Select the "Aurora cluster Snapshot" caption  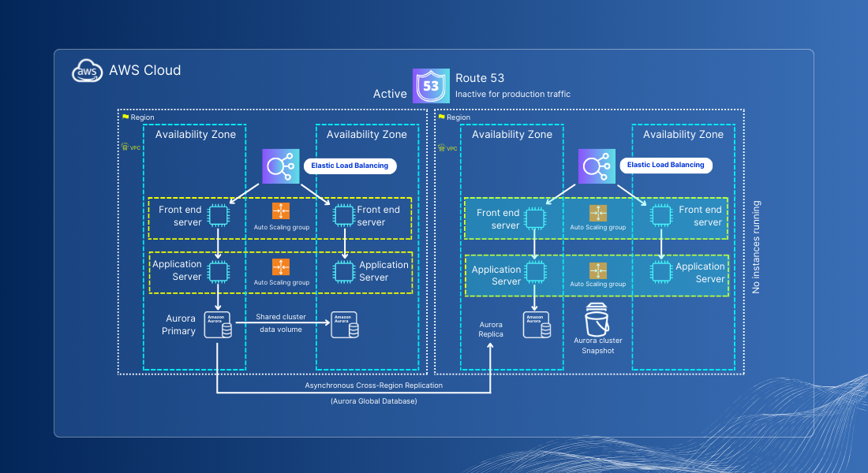(598, 345)
